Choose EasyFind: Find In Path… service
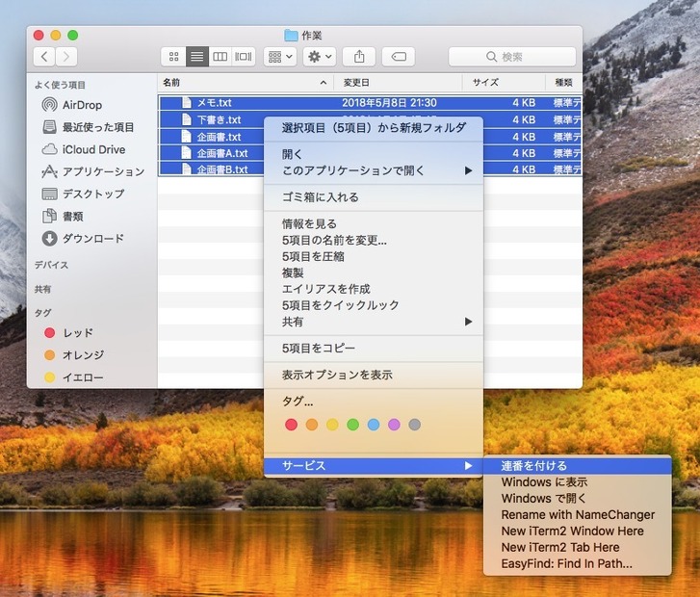The width and height of the screenshot is (700, 597). 577,563
